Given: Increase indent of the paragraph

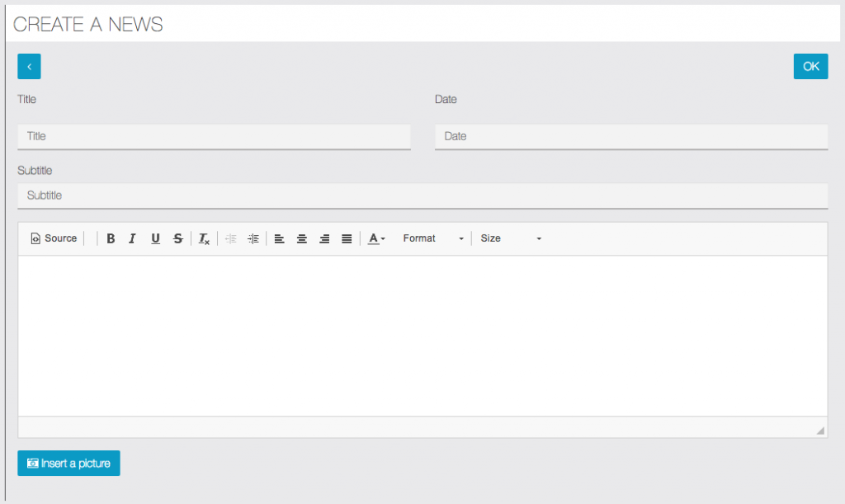Looking at the screenshot, I should coord(253,238).
